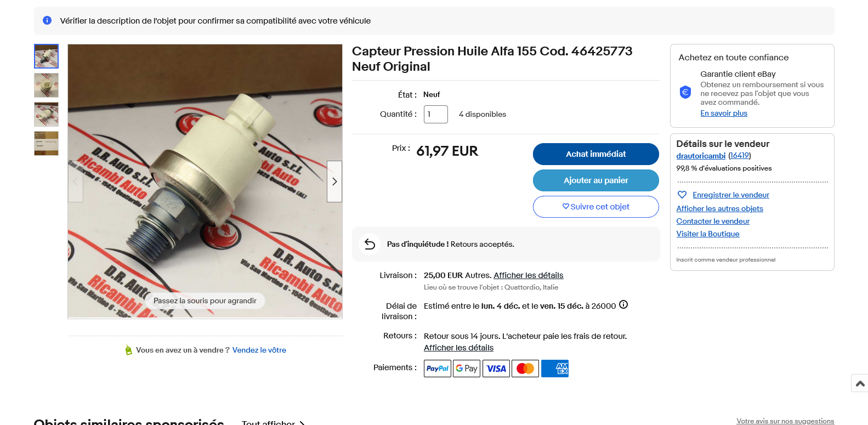Click the eBay guarantee shield icon

tap(685, 92)
